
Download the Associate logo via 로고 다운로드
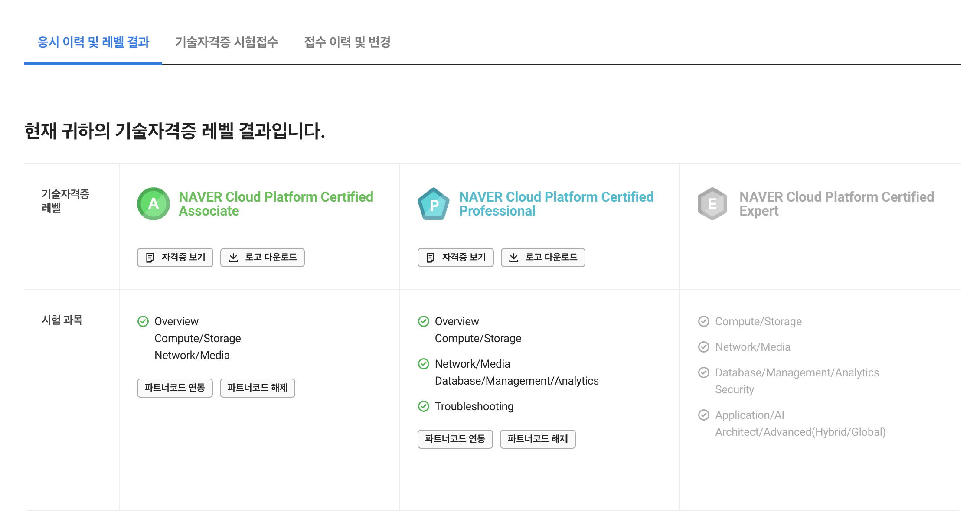click(x=262, y=258)
